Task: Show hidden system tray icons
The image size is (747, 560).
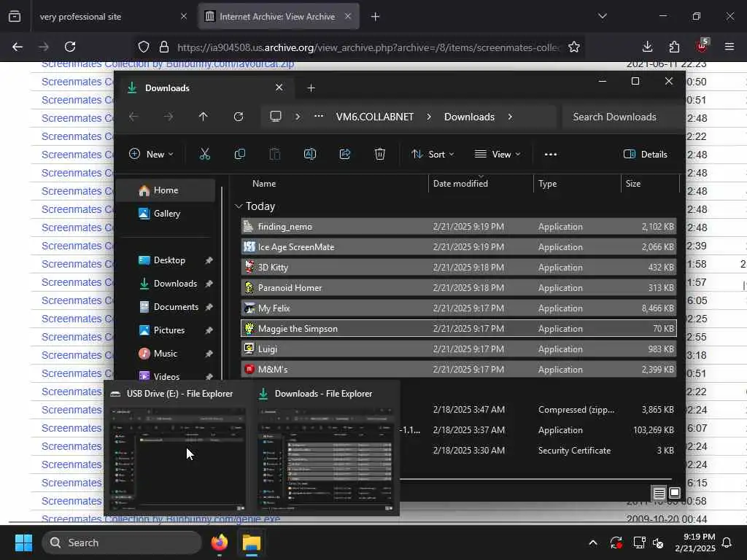Action: click(x=593, y=542)
